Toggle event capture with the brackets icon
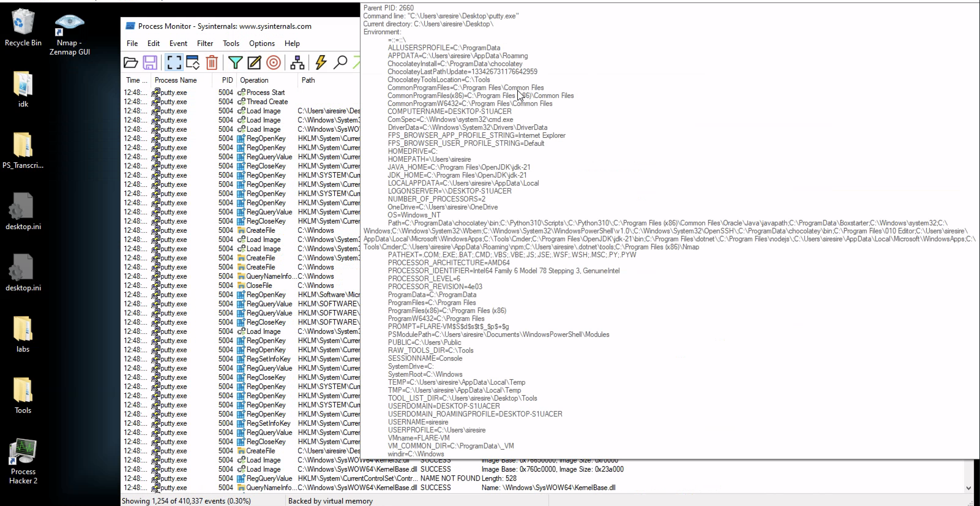 click(x=174, y=62)
